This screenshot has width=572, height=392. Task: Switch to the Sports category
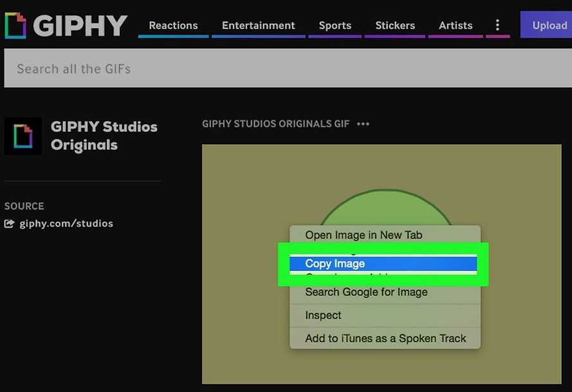click(x=335, y=26)
